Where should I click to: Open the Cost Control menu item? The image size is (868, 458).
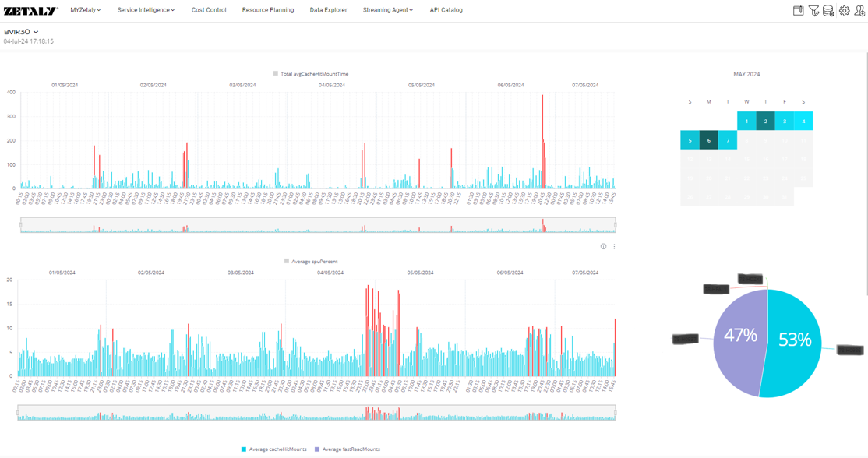(207, 10)
